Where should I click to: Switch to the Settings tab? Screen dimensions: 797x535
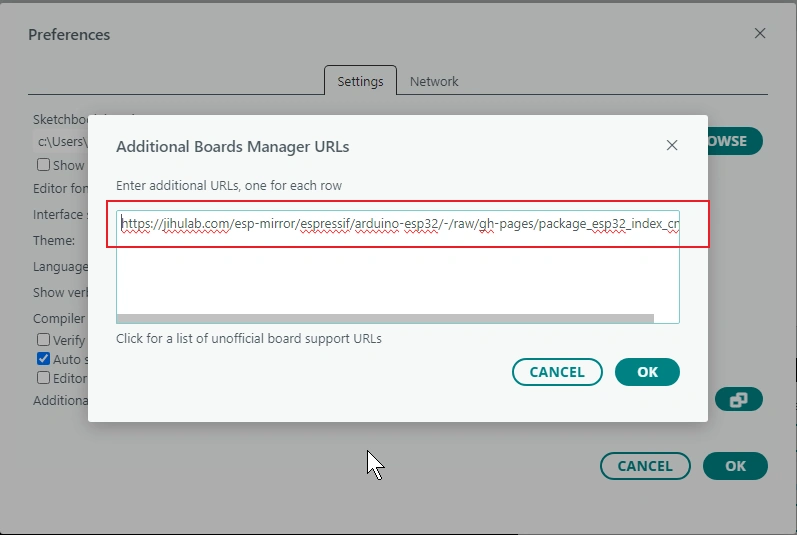tap(360, 81)
